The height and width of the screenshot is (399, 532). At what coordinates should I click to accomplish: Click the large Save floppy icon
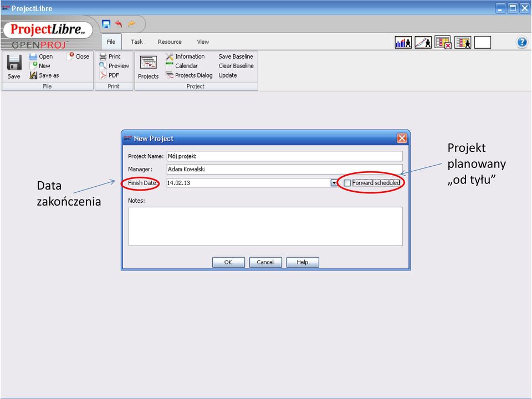click(14, 63)
